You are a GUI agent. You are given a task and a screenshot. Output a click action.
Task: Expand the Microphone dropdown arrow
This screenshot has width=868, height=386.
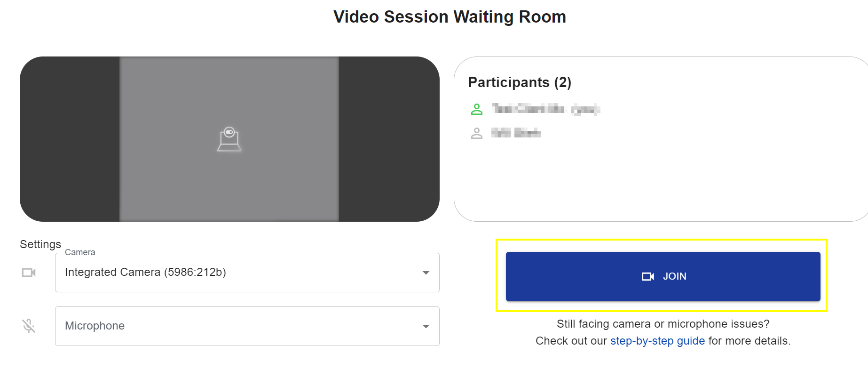coord(426,326)
